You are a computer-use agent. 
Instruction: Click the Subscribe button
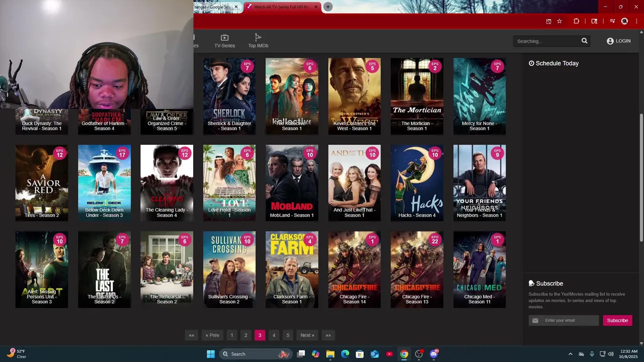[x=617, y=320]
